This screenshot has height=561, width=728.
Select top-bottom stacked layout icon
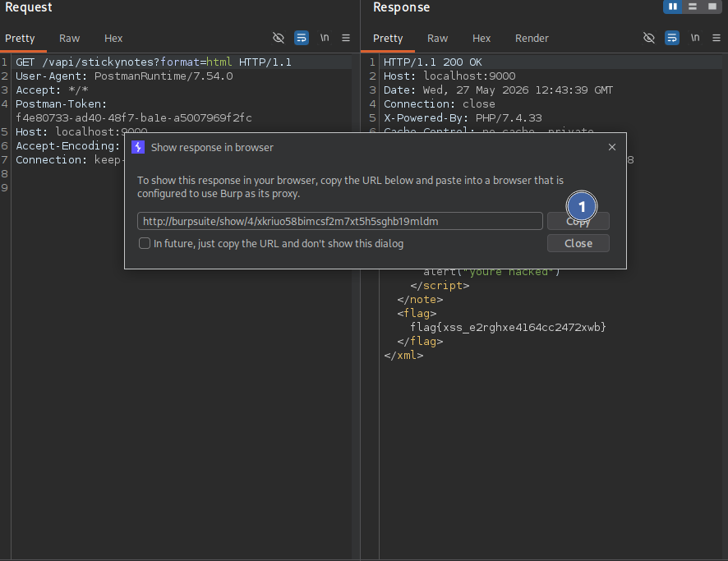pyautogui.click(x=692, y=7)
